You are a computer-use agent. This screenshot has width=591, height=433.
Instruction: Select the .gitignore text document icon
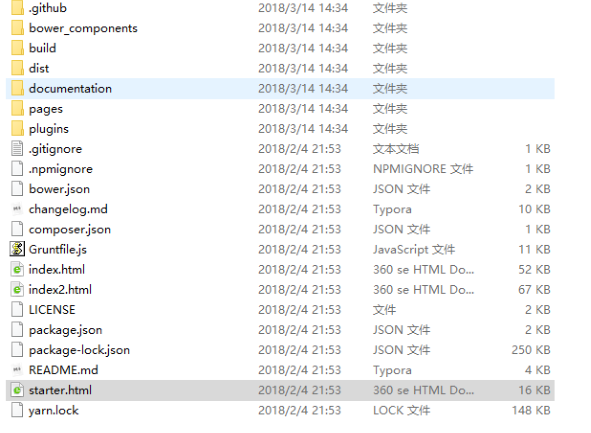coord(17,148)
